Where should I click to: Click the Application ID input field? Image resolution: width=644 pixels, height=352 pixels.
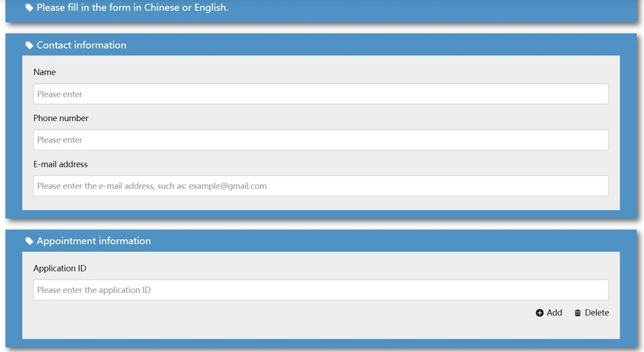point(321,290)
